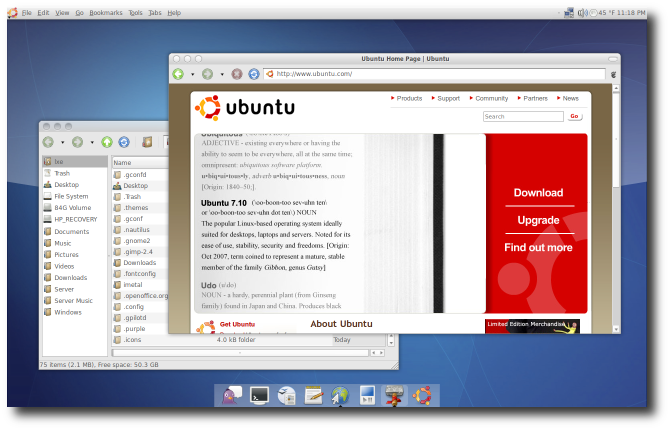Click Download in the red banner
This screenshot has height=430, width=670.
point(538,193)
